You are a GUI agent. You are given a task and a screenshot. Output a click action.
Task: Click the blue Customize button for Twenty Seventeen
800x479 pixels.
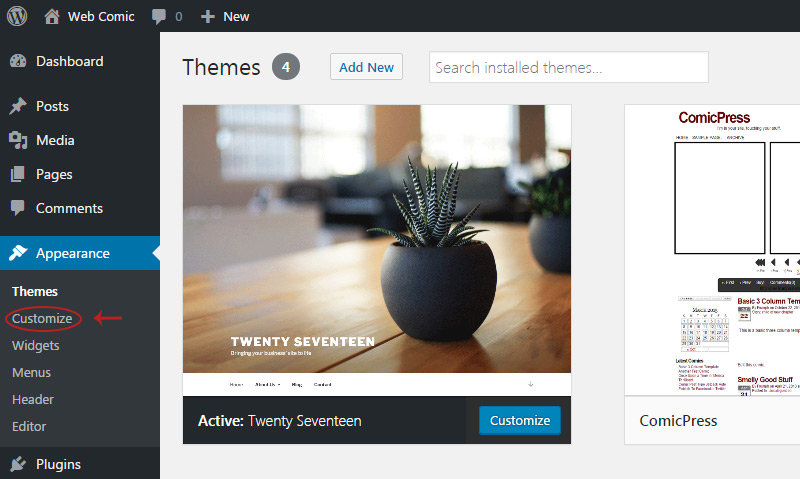coord(520,420)
